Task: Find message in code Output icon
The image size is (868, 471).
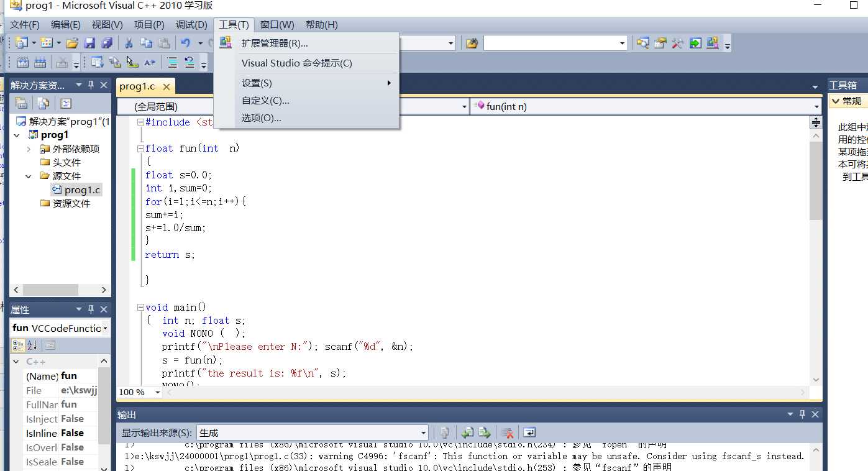Action: pyautogui.click(x=445, y=432)
